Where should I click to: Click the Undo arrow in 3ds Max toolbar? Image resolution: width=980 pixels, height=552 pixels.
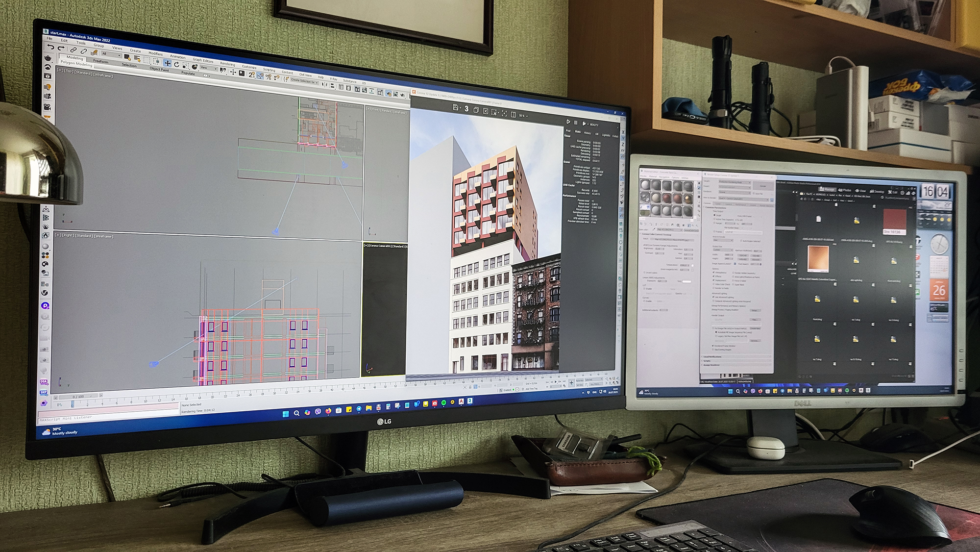pyautogui.click(x=50, y=47)
